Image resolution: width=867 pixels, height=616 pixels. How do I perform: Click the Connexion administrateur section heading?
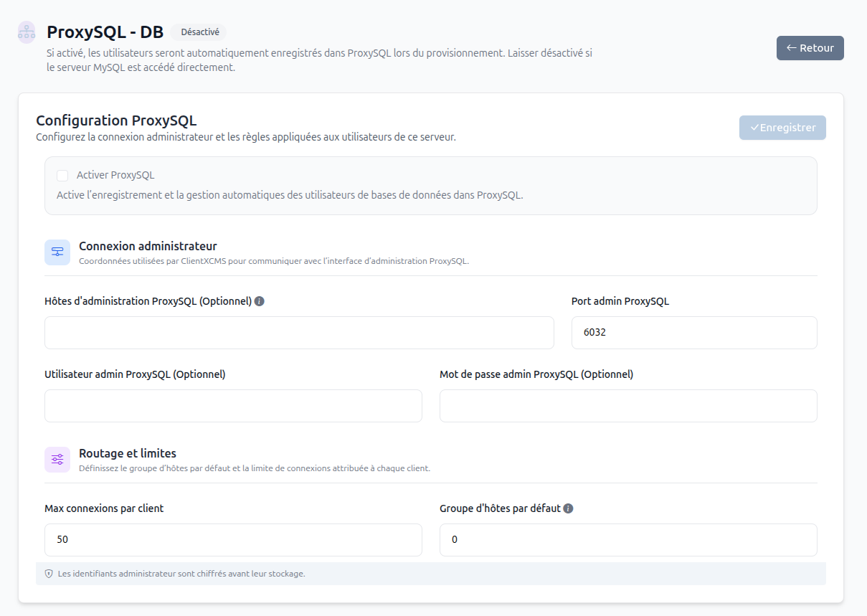pos(148,247)
